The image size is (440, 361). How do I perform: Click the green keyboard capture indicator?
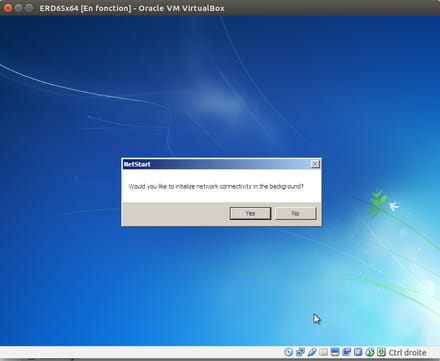(x=381, y=352)
